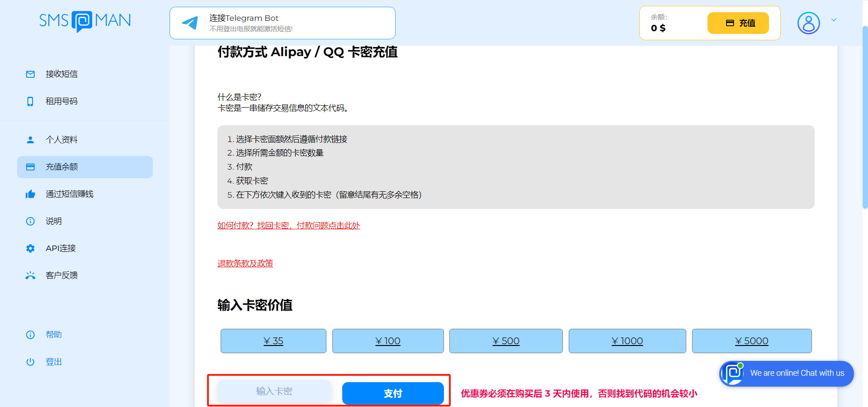Open the 说明 info icon
This screenshot has height=407, width=868.
30,221
